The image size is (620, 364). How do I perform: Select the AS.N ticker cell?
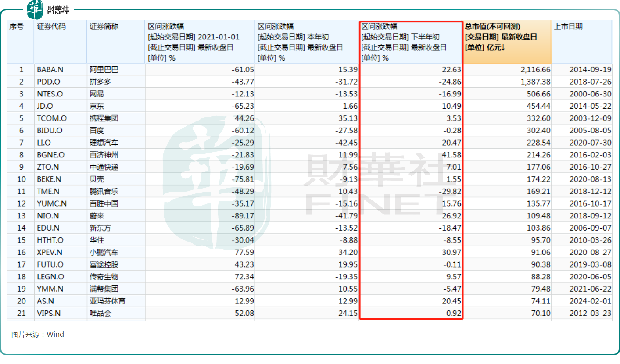click(61, 301)
